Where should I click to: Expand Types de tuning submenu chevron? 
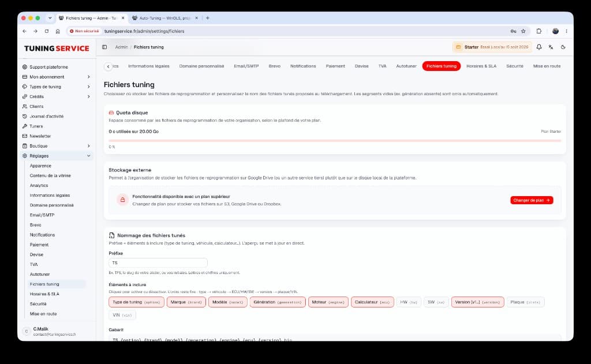(x=88, y=87)
